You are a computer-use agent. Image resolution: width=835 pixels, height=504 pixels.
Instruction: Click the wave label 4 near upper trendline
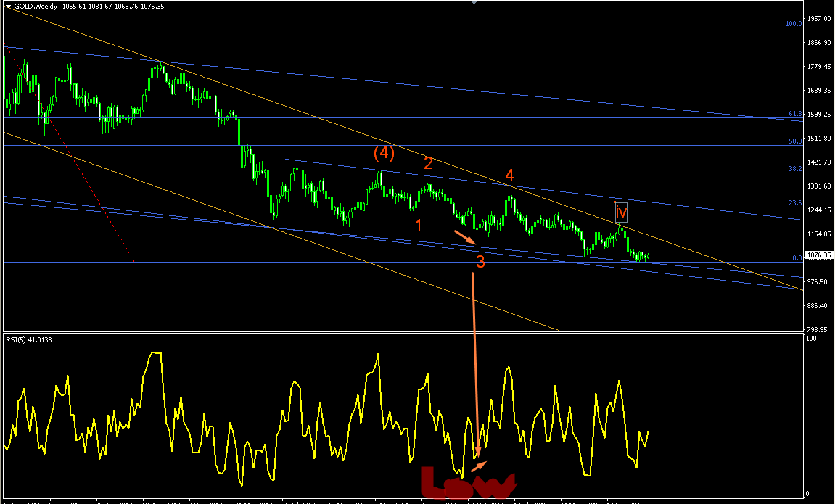click(x=509, y=175)
